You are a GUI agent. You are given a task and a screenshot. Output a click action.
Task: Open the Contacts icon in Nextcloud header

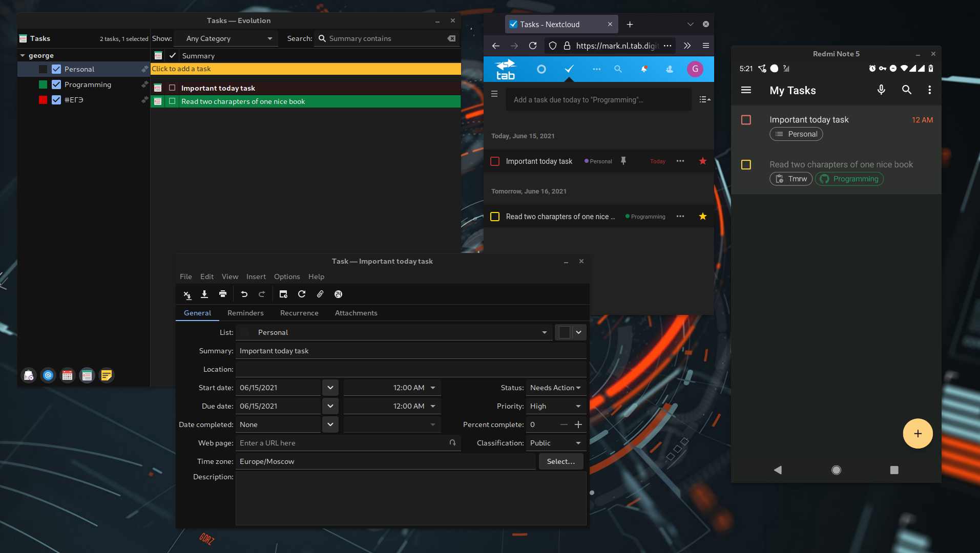click(x=670, y=69)
